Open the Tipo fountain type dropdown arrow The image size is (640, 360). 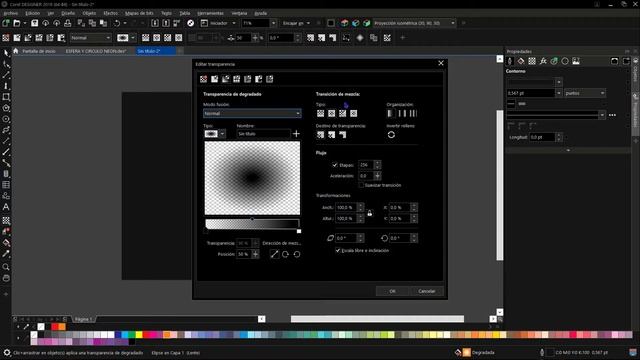pos(222,134)
